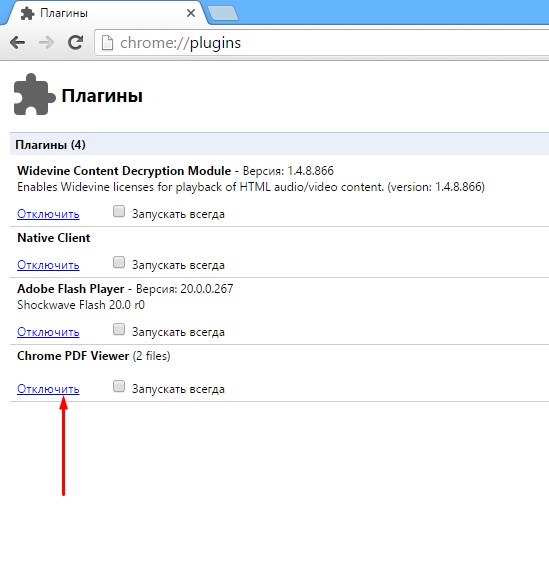This screenshot has width=549, height=578.
Task: Click the (2 files) label
Action: [x=152, y=356]
